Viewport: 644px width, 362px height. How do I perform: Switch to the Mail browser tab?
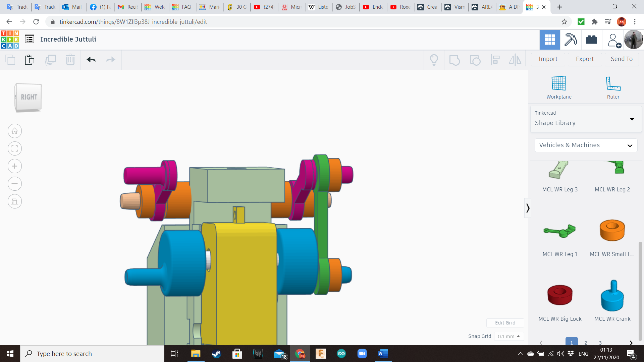coord(72,7)
